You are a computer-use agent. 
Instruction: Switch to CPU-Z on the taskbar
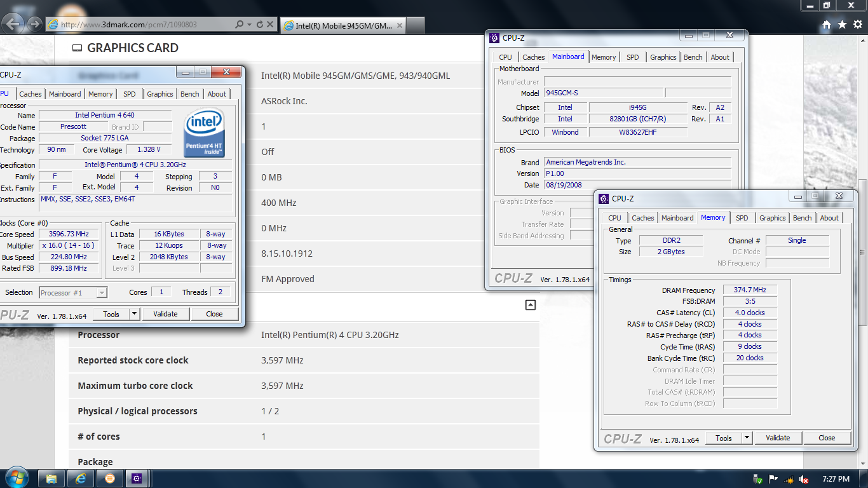tap(137, 478)
